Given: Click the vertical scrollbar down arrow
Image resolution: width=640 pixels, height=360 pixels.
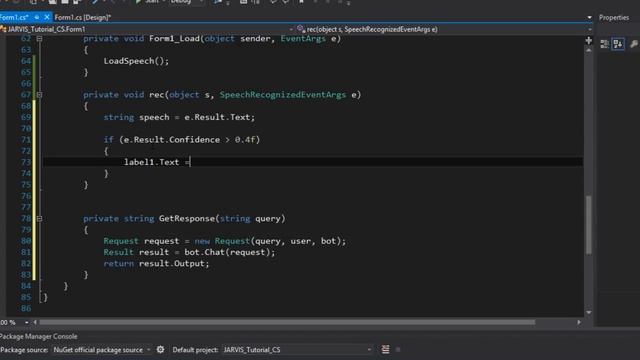Looking at the screenshot, I should tap(589, 312).
